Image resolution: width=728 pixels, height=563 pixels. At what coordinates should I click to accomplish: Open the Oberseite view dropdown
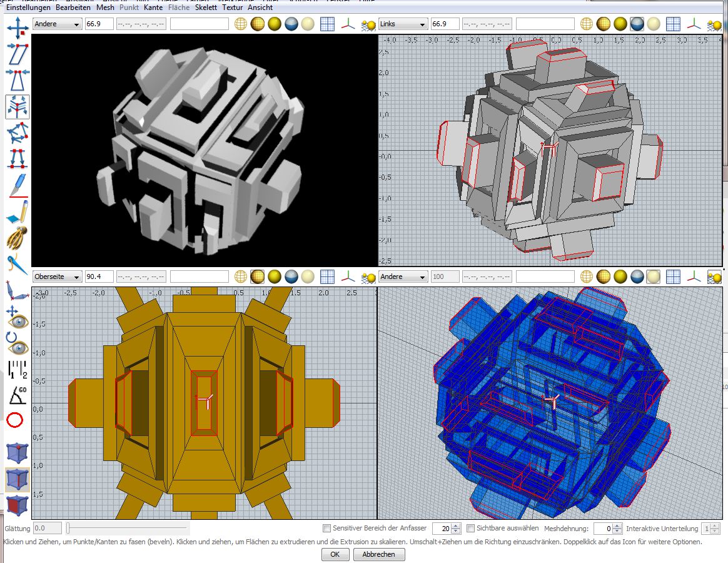tap(57, 276)
